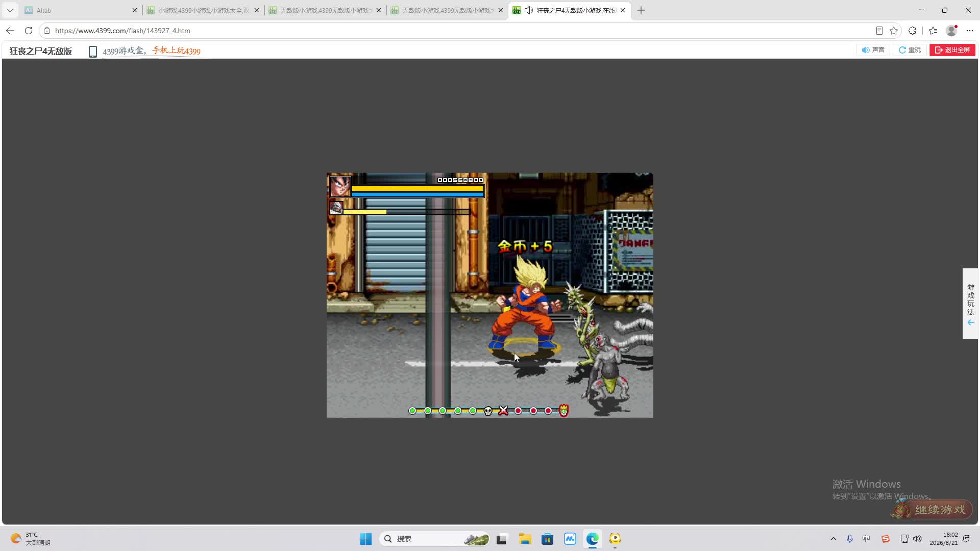
Task: Click the enemy's health bar
Action: [x=406, y=212]
